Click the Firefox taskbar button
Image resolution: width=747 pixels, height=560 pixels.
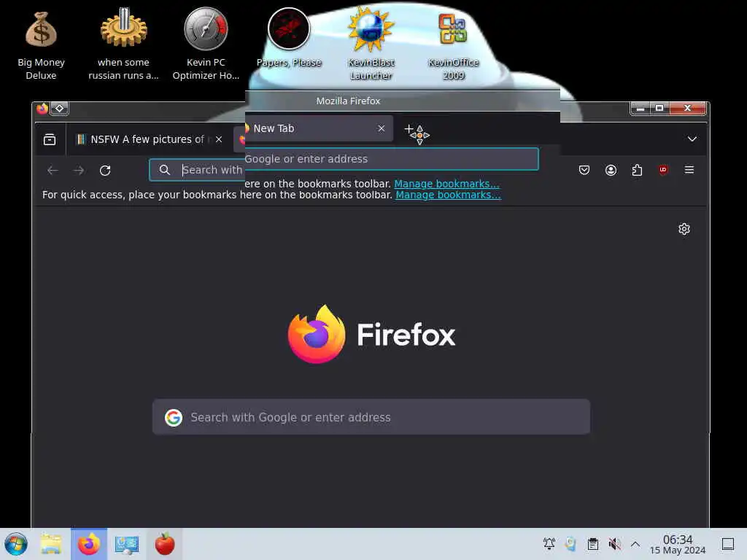tap(89, 544)
